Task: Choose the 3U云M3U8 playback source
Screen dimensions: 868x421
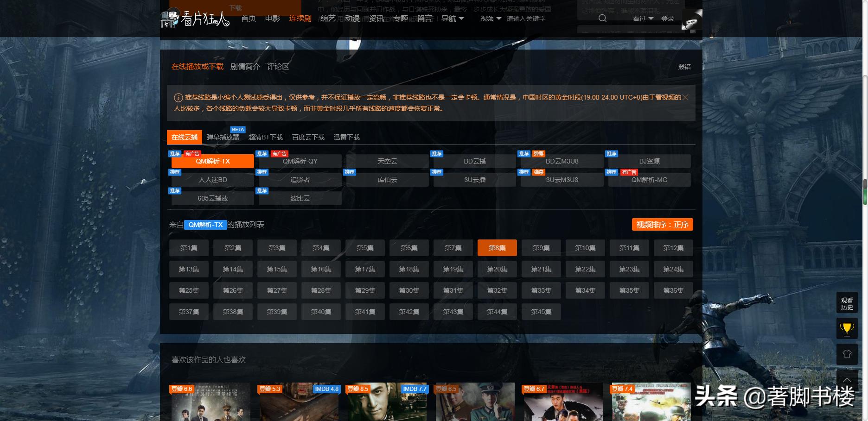Action: (562, 180)
